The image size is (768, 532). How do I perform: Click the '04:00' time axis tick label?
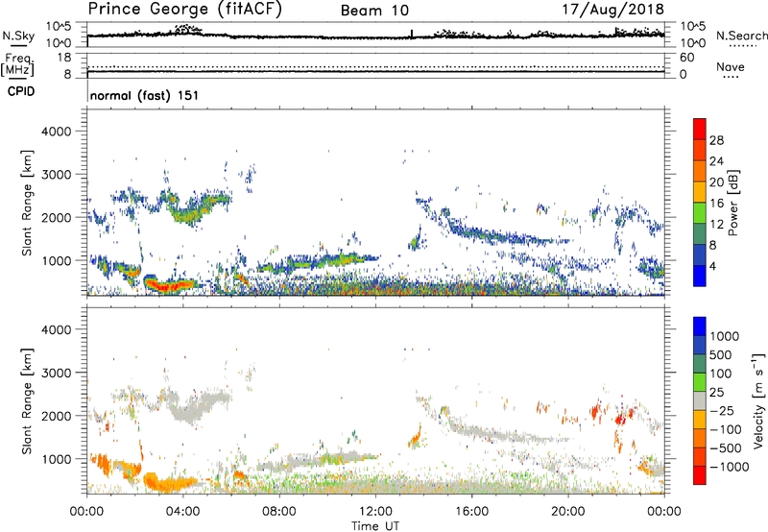click(x=182, y=512)
